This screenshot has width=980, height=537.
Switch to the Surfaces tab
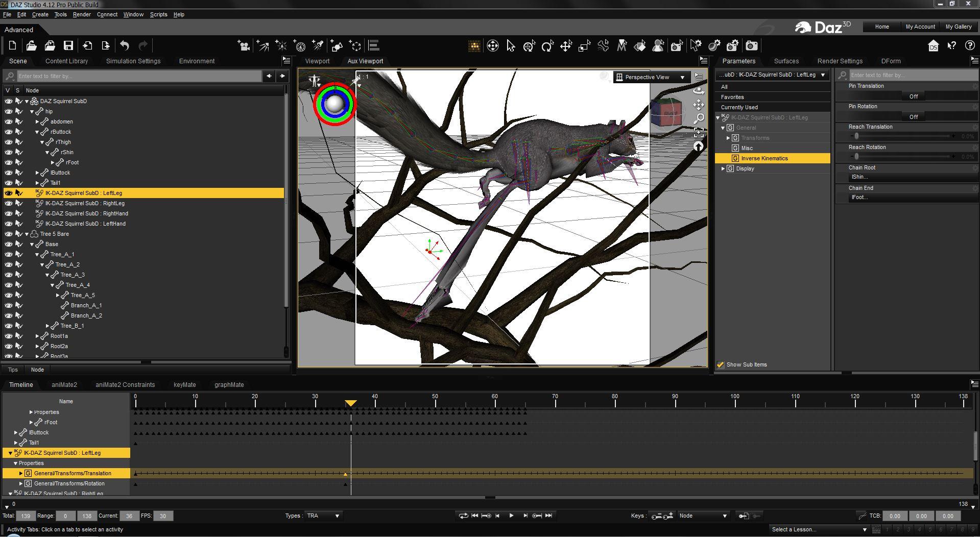click(x=786, y=61)
